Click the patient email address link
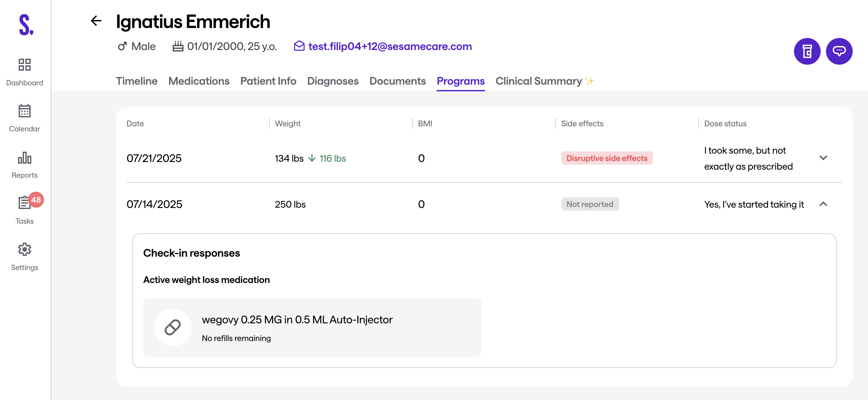The height and width of the screenshot is (400, 868). 390,47
